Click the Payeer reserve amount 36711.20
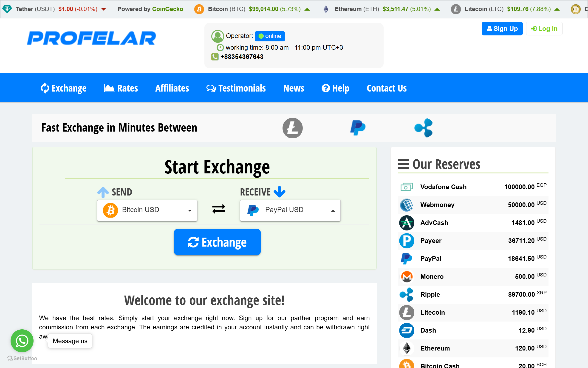This screenshot has height=368, width=588. tap(521, 241)
